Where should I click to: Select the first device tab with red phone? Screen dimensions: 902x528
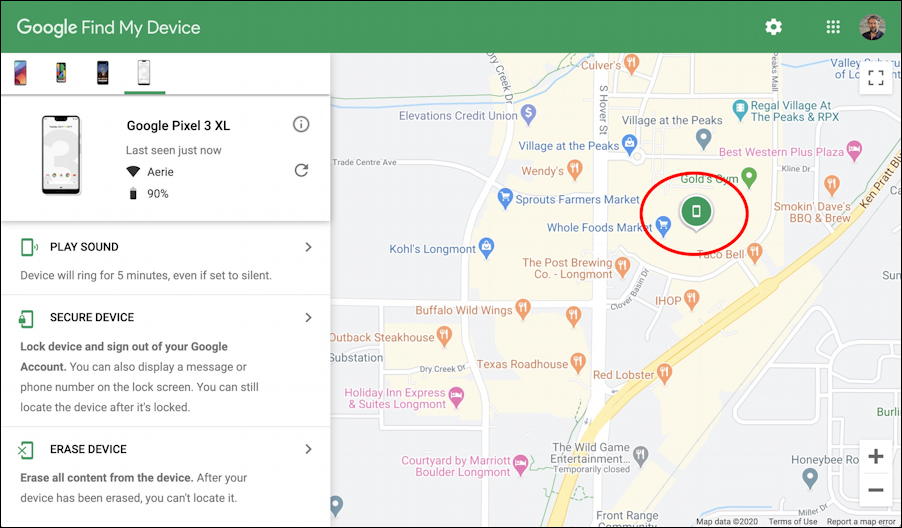coord(20,73)
